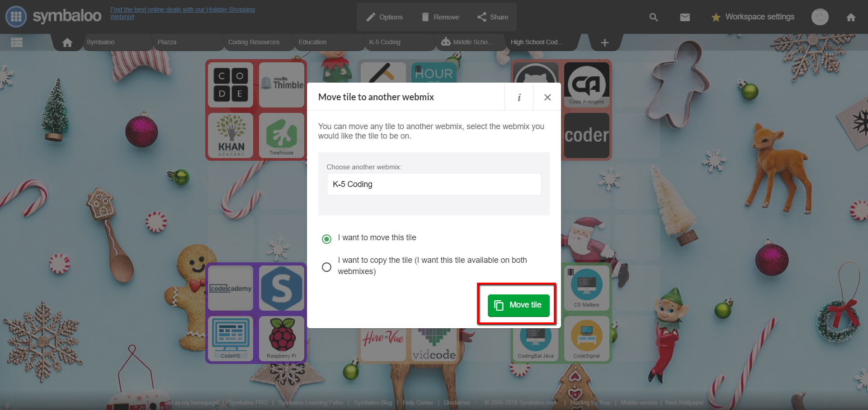This screenshot has width=868, height=410.
Task: Open the home icon at top right
Action: point(851,17)
